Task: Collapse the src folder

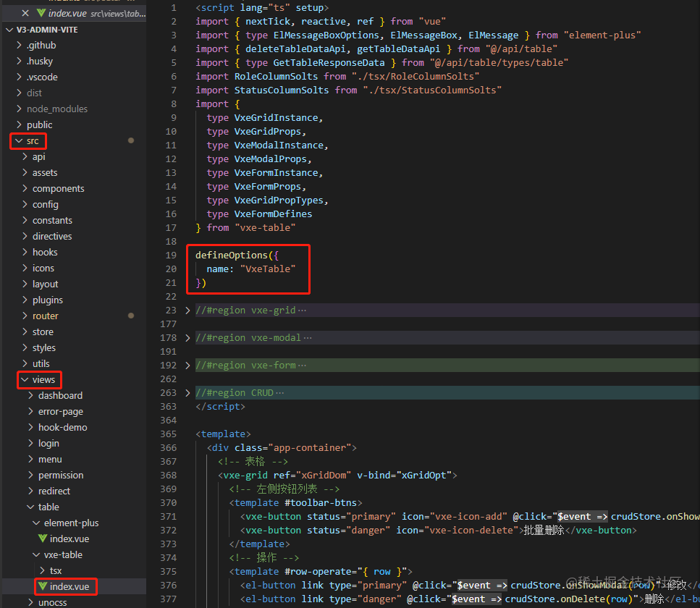Action: 28,141
